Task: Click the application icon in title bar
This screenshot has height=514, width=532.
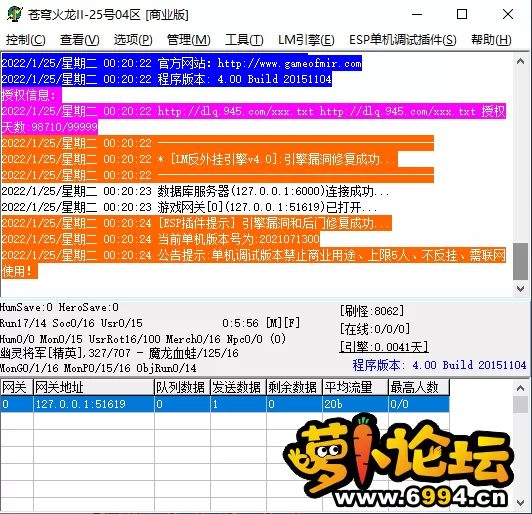Action: (x=15, y=14)
